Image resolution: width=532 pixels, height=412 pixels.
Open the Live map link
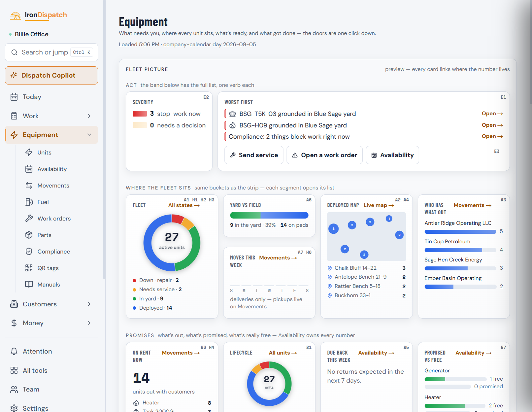point(379,205)
